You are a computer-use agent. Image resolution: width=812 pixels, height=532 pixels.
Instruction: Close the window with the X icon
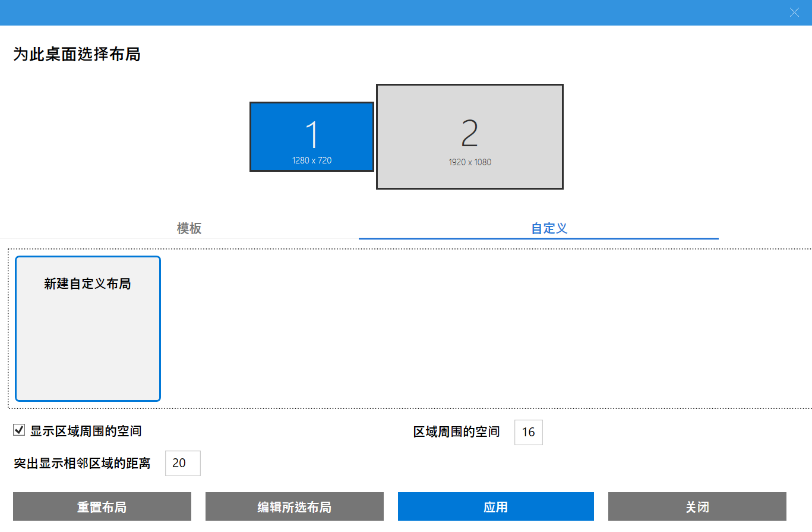[794, 12]
